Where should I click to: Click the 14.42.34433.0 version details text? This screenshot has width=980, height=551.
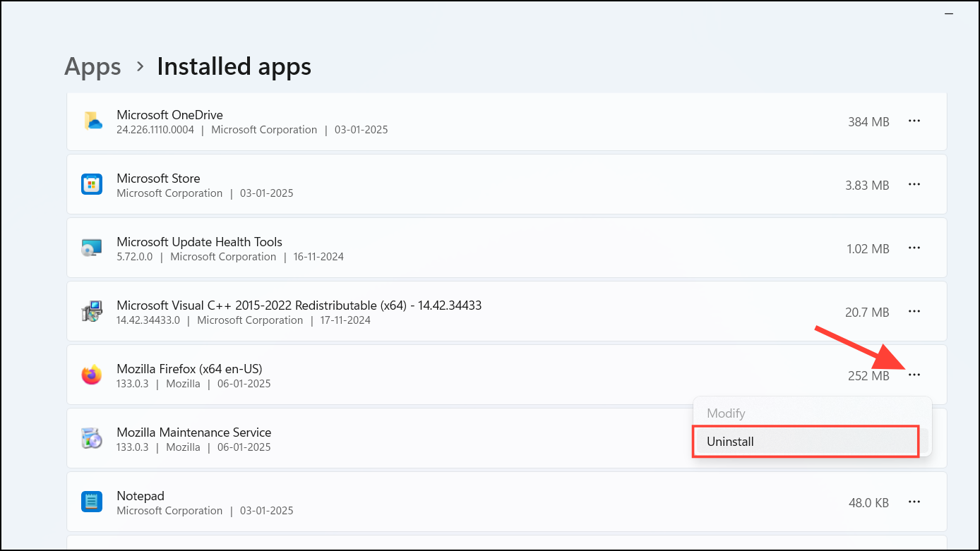[x=148, y=320]
